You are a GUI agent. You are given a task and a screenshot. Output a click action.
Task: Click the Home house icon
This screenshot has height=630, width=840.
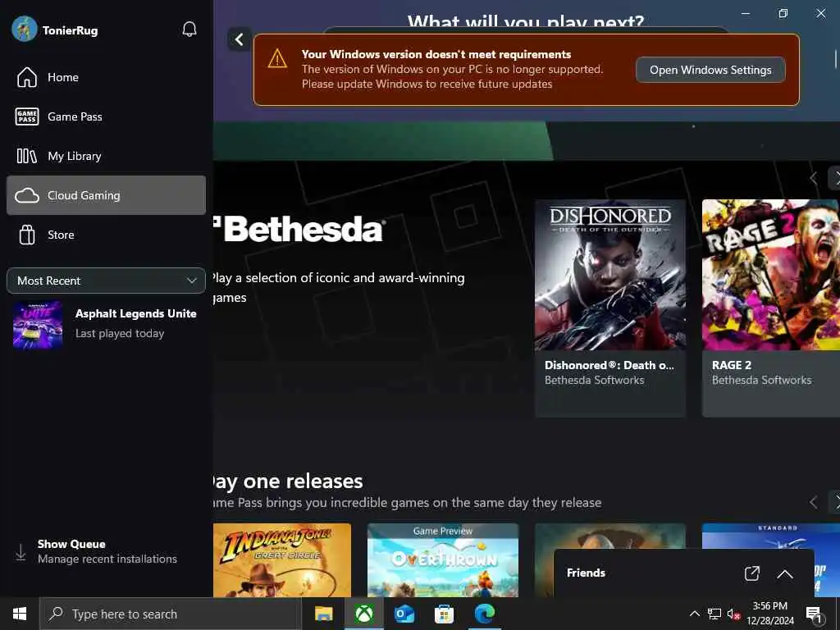coord(27,77)
